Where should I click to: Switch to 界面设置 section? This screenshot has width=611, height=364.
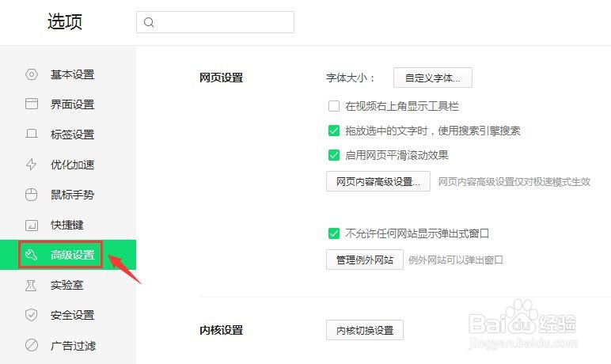click(x=68, y=104)
